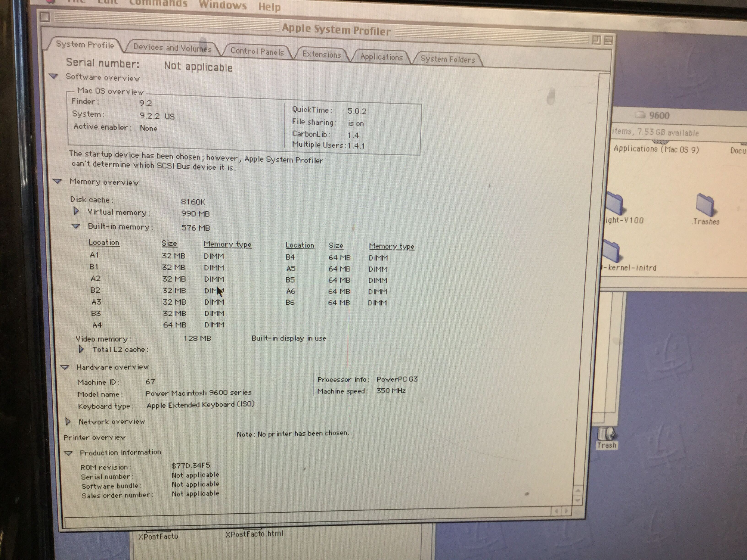Collapse the Memory overview section

coord(57,181)
